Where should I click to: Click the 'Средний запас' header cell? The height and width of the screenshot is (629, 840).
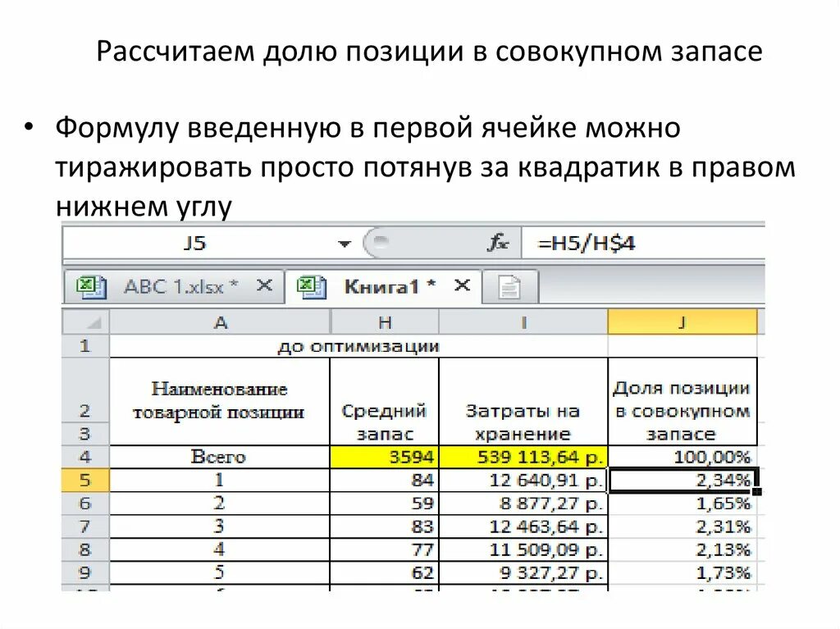pyautogui.click(x=384, y=401)
